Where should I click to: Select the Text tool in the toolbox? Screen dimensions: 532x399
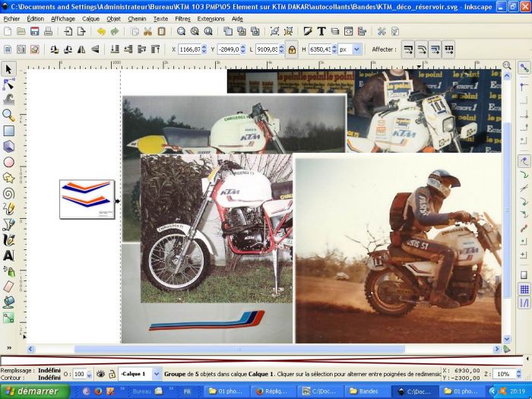coord(8,255)
